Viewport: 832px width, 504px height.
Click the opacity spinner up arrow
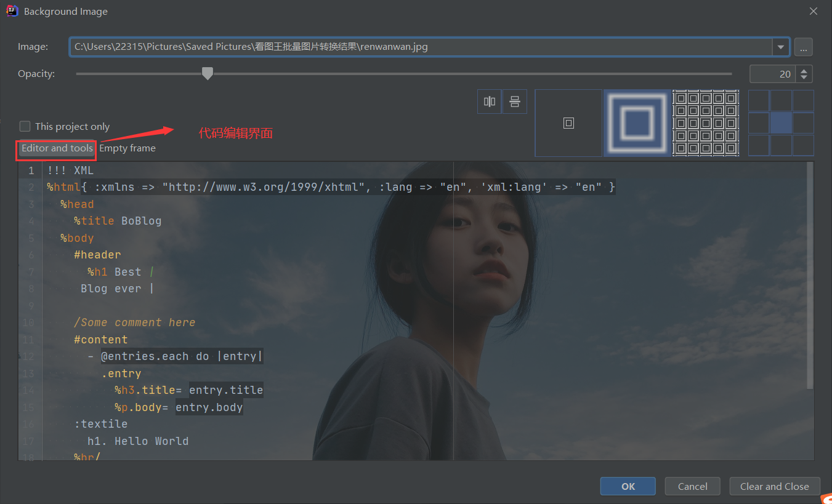(804, 70)
